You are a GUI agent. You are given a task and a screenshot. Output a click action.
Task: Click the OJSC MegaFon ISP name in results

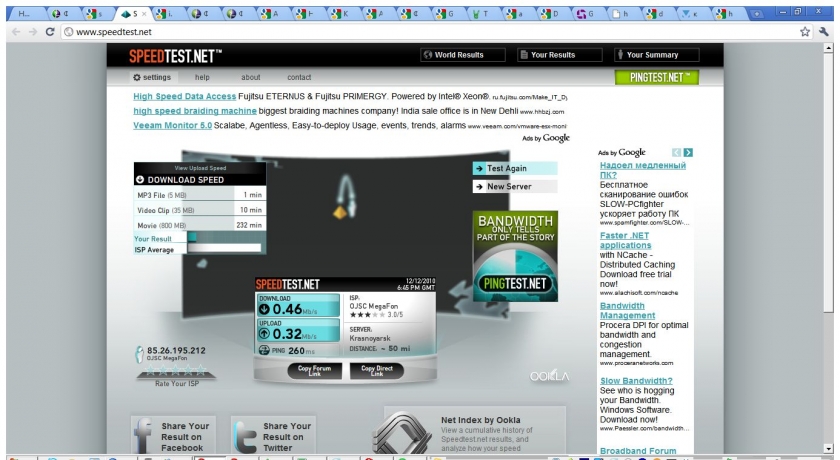[x=373, y=306]
